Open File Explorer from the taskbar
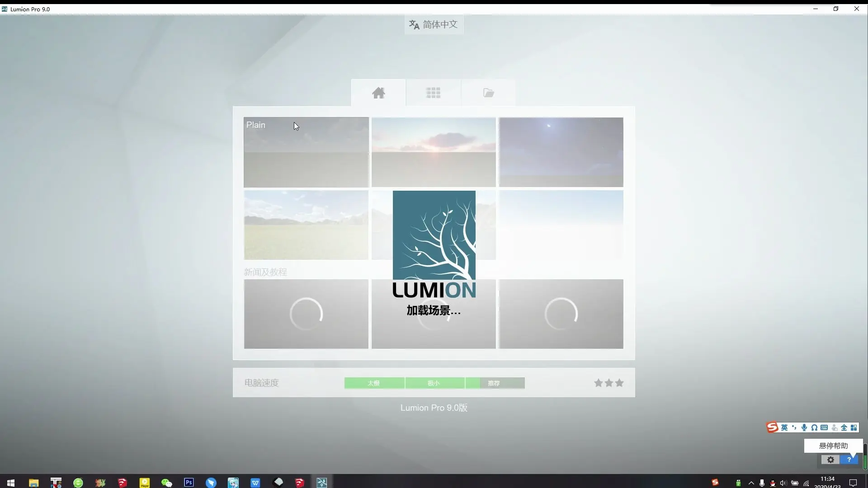Viewport: 868px width, 488px height. click(x=33, y=483)
